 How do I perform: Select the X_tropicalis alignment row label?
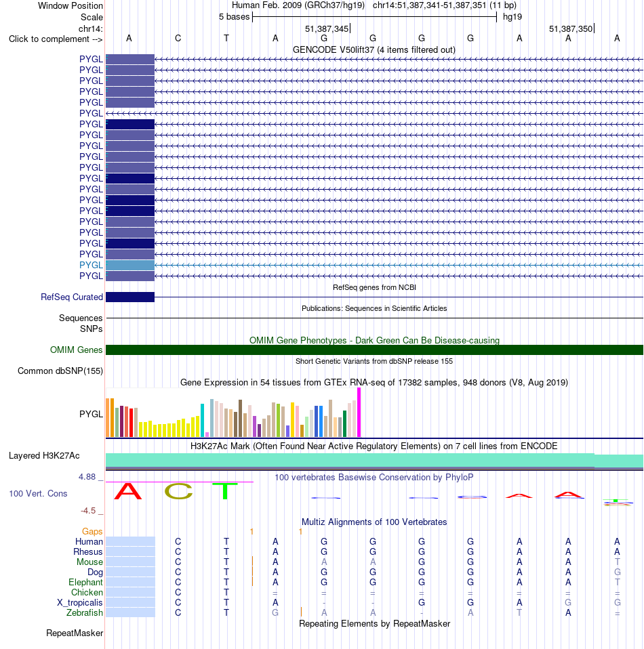click(80, 602)
